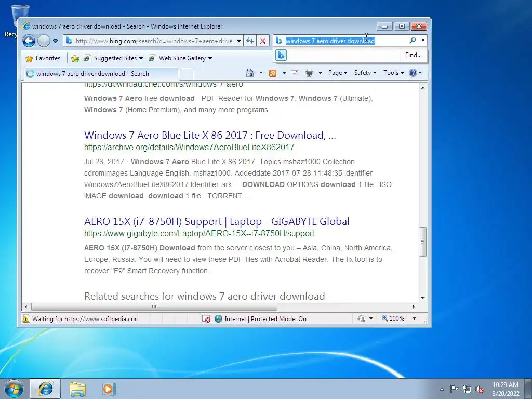532x399 pixels.
Task: Expand the address bar URL dropdown
Action: click(x=238, y=41)
